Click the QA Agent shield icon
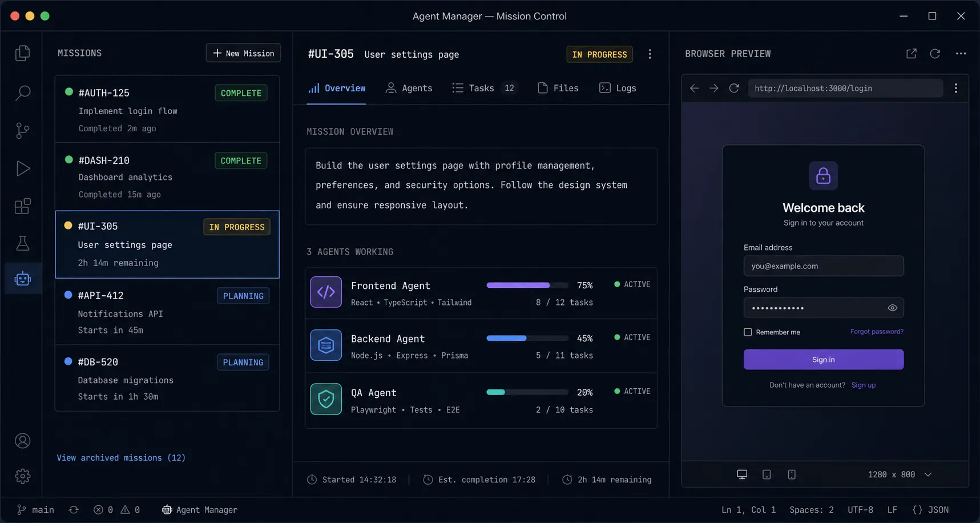Screen dimensions: 980x523 (x=326, y=399)
